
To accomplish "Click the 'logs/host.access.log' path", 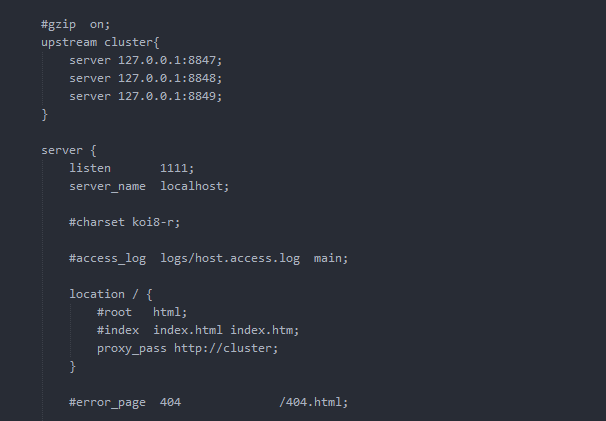I will click(x=230, y=258).
